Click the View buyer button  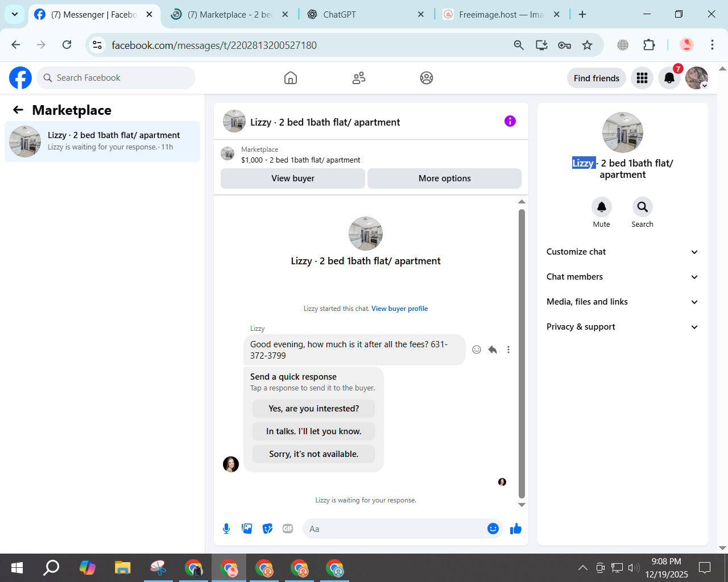tap(293, 178)
